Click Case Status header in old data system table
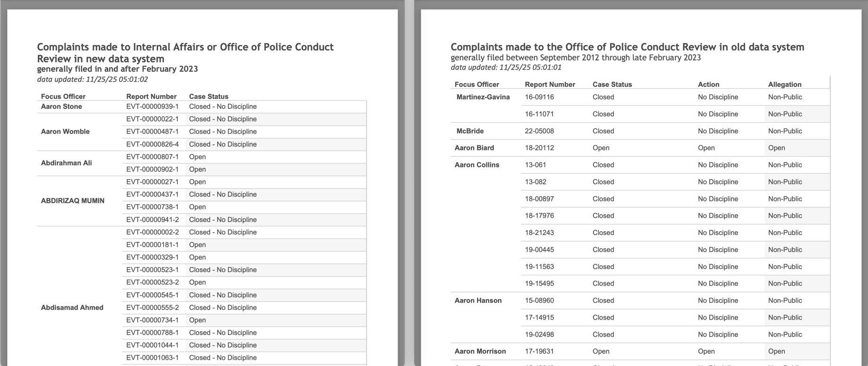Screen dimensions: 868x366 click(x=612, y=85)
